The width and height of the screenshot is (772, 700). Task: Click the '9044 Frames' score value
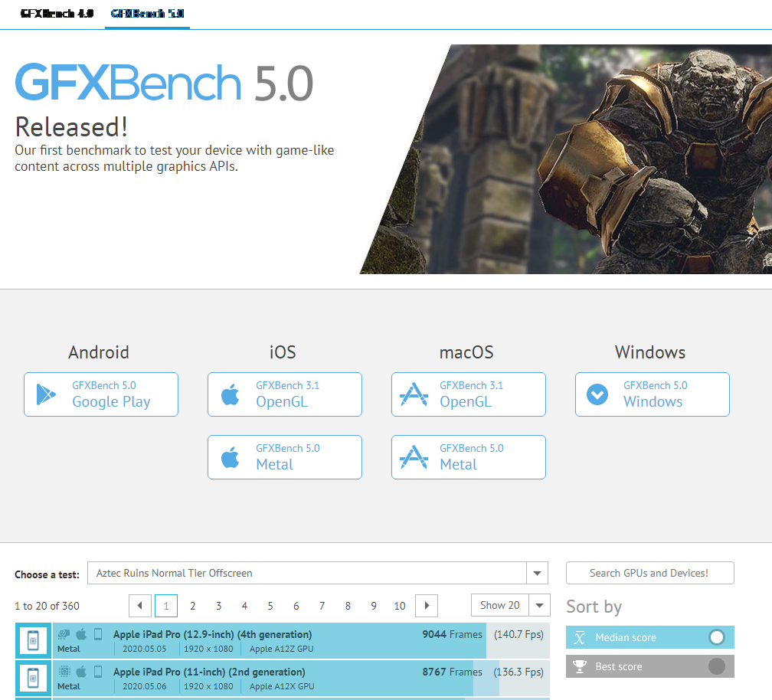click(452, 634)
